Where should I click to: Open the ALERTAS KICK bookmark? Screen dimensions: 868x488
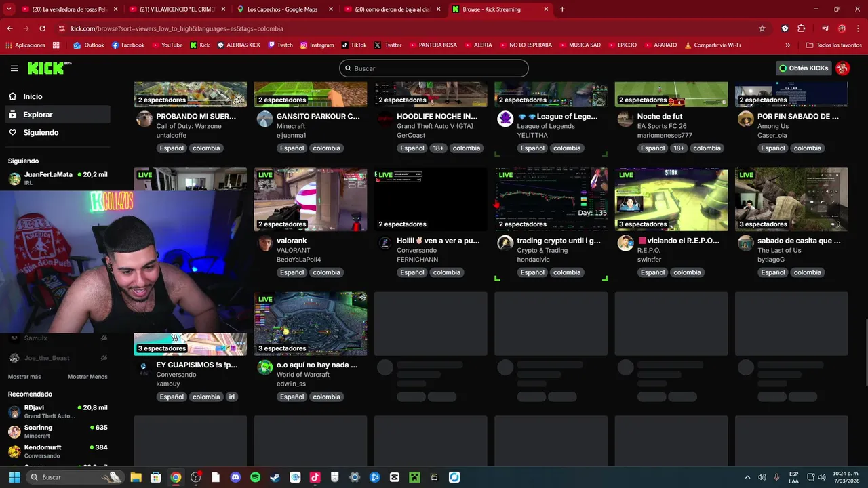coord(239,45)
